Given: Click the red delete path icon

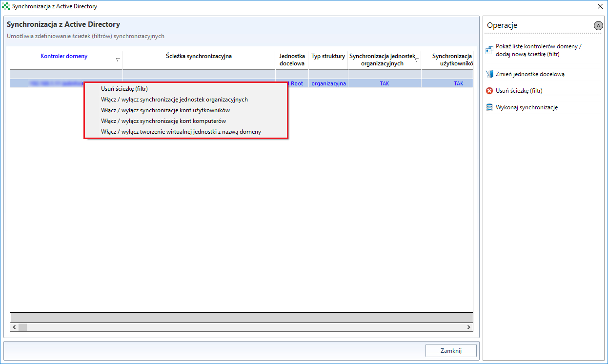Looking at the screenshot, I should pos(489,91).
